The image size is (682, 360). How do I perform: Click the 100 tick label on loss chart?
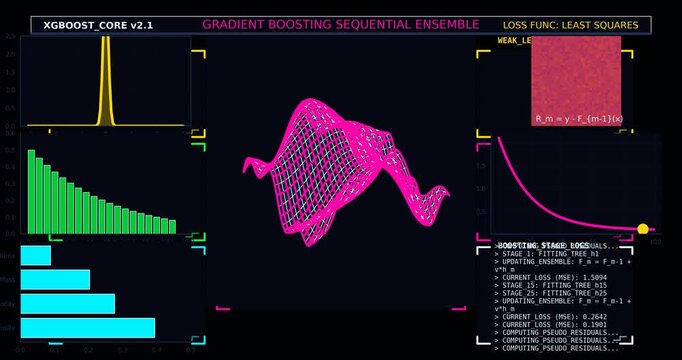click(655, 241)
